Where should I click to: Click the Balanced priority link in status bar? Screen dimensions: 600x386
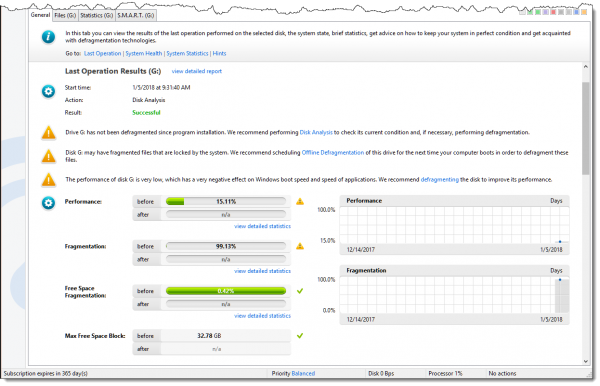[303, 373]
